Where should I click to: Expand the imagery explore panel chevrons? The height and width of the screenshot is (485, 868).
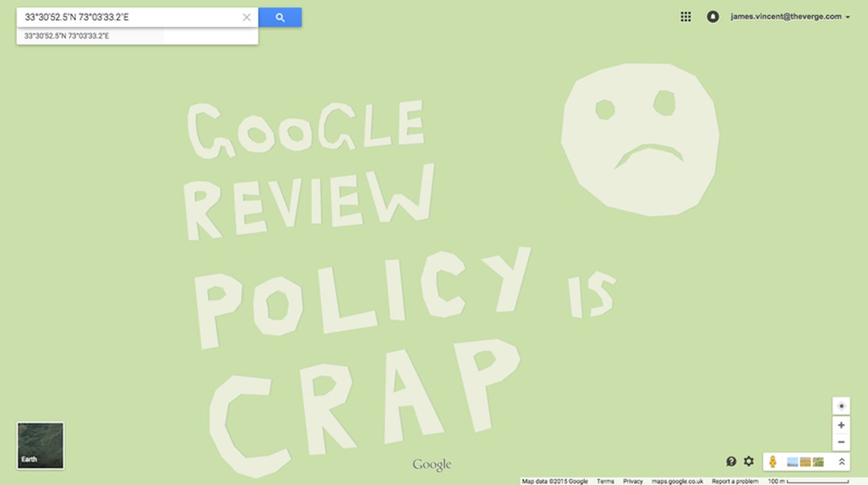pos(841,461)
